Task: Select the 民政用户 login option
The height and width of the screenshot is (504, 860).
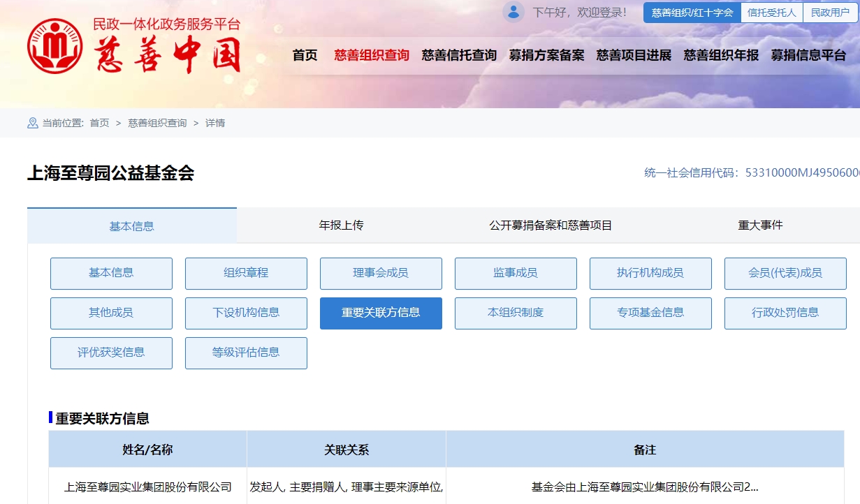Action: (x=830, y=13)
